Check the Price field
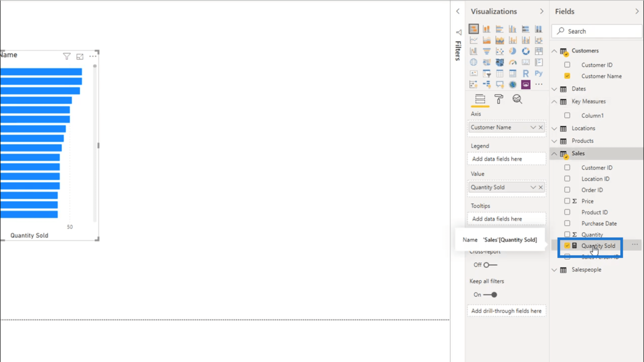 567,201
